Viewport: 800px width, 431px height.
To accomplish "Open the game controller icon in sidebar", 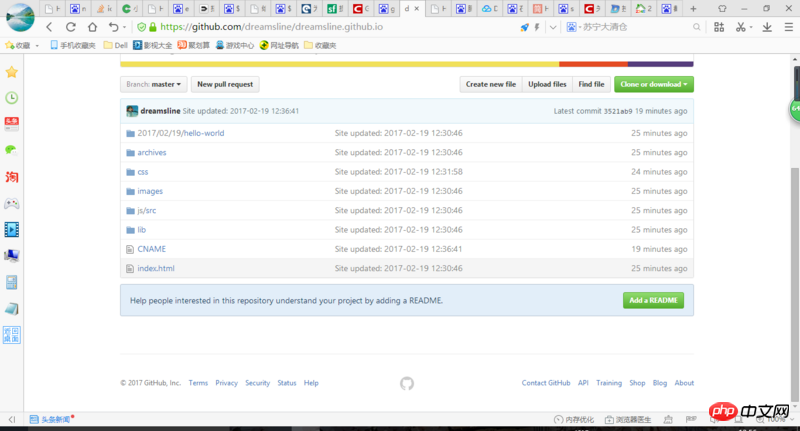I will [11, 204].
